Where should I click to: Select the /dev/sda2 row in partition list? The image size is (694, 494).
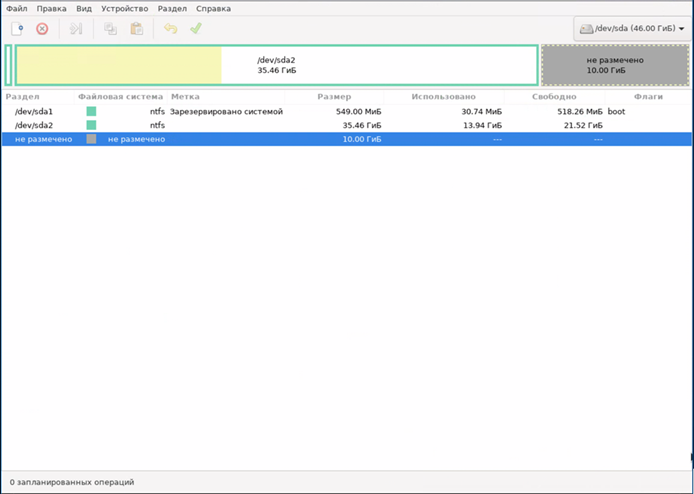[34, 125]
